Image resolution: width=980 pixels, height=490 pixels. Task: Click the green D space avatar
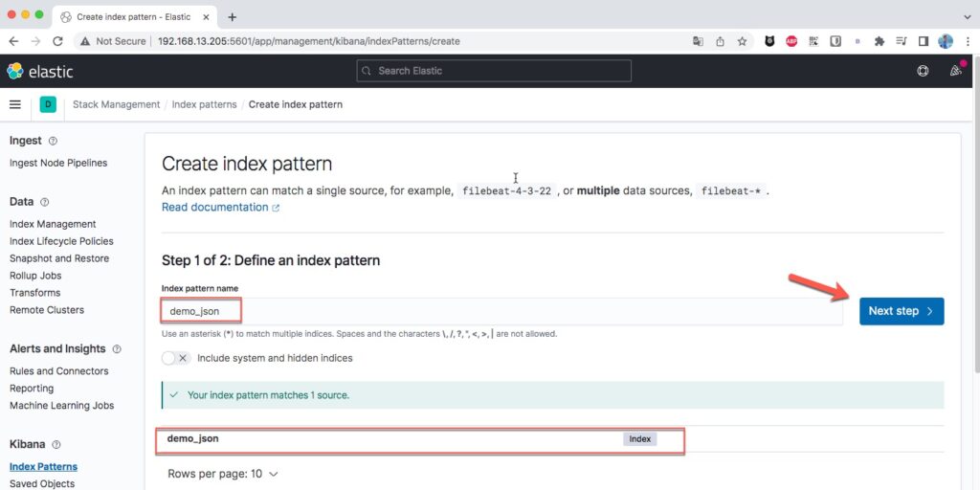[48, 104]
